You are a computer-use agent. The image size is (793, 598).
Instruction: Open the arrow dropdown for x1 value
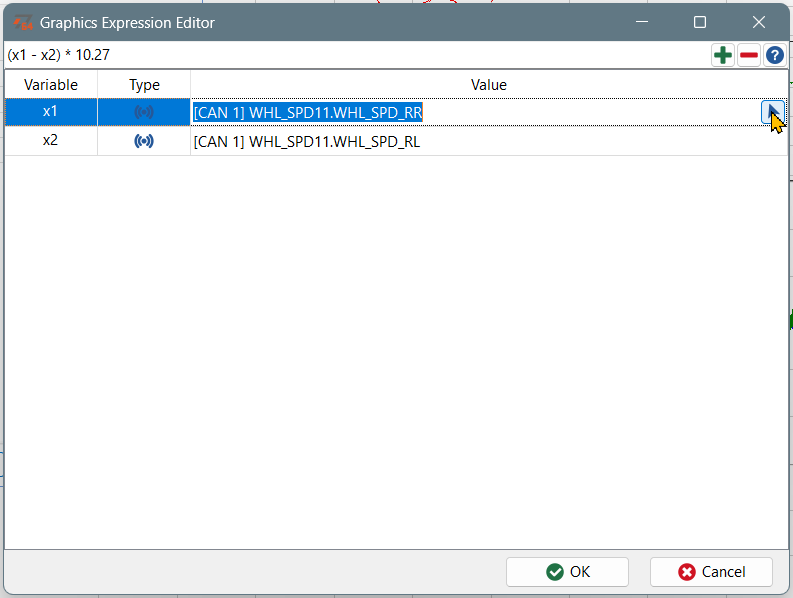[773, 112]
